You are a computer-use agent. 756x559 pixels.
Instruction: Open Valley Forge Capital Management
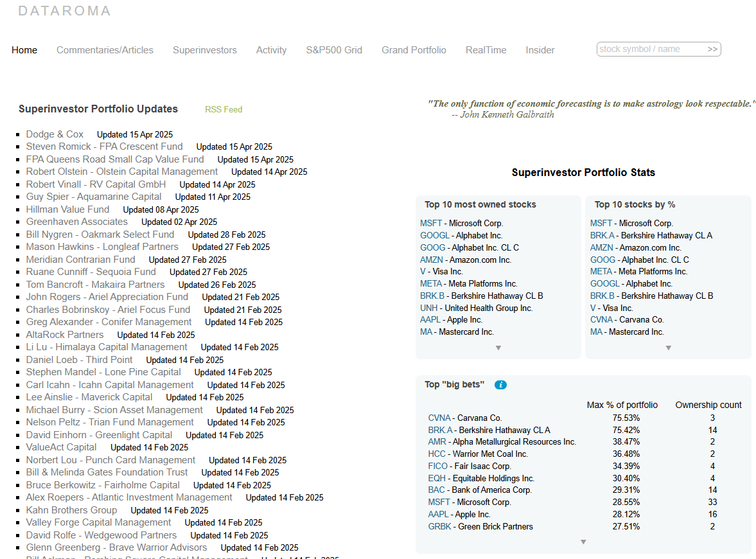98,522
